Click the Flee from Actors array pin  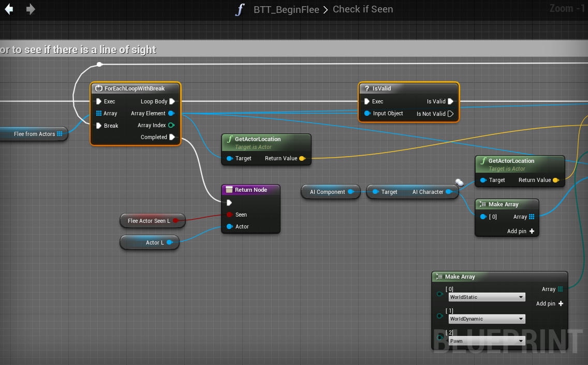coord(60,134)
